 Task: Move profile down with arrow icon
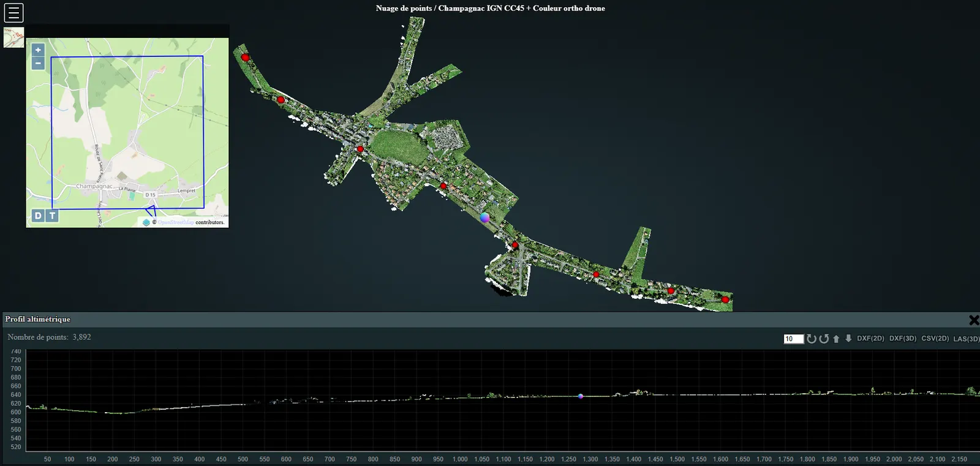[848, 339]
